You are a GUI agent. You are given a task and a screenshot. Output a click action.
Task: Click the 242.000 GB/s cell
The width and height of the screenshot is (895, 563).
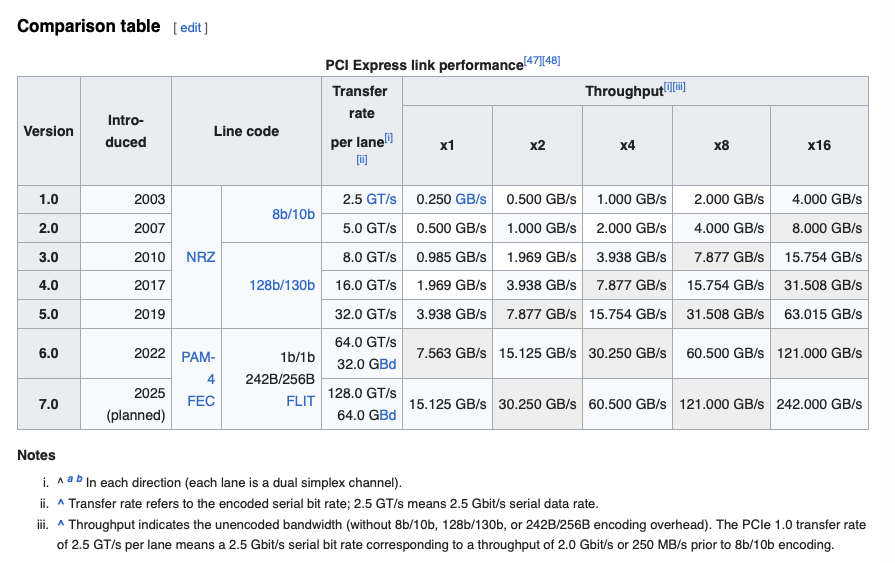[819, 404]
